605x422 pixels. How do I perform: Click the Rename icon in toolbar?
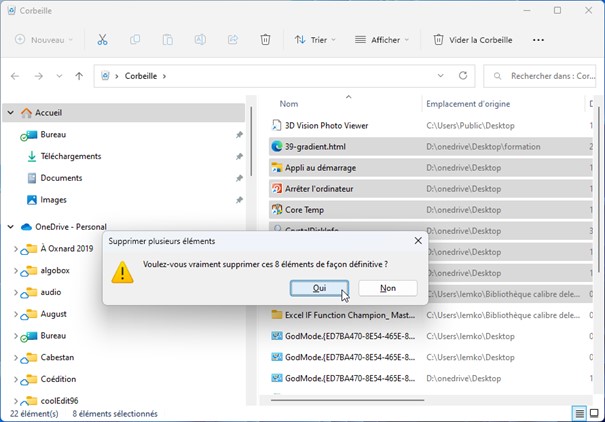(200, 40)
